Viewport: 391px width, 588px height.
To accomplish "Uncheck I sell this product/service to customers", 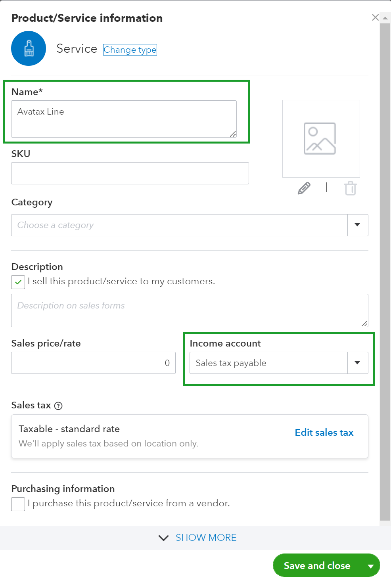I will [x=18, y=282].
